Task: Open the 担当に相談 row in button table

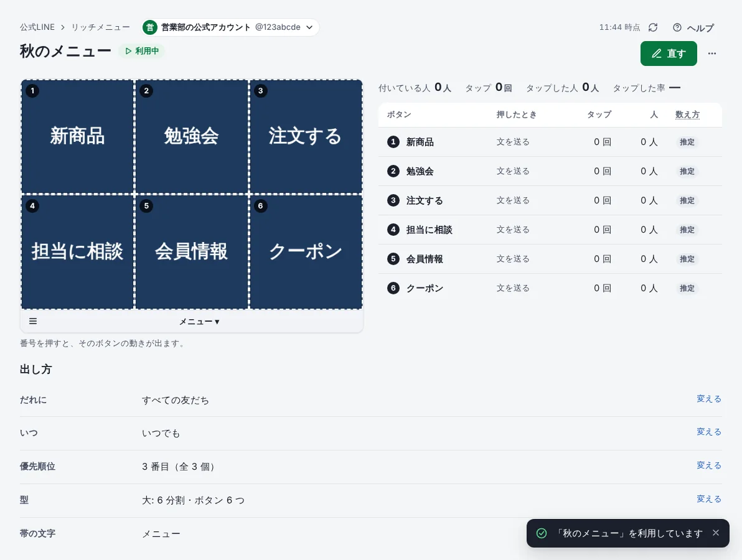Action: [x=550, y=230]
